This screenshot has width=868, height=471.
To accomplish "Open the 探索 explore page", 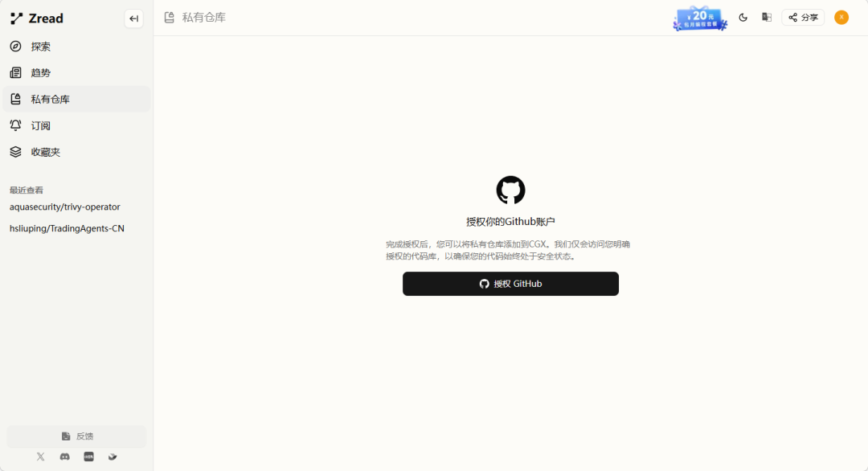I will pos(76,47).
